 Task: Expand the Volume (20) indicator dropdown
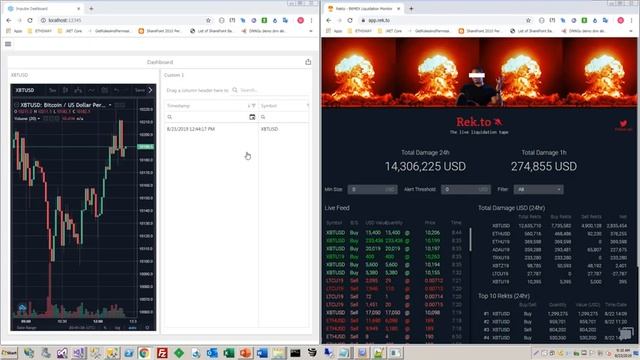tap(39, 118)
